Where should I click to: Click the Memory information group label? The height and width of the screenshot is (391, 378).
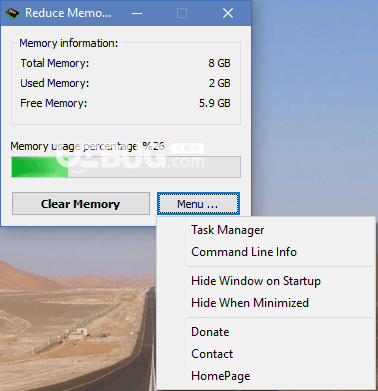click(69, 43)
